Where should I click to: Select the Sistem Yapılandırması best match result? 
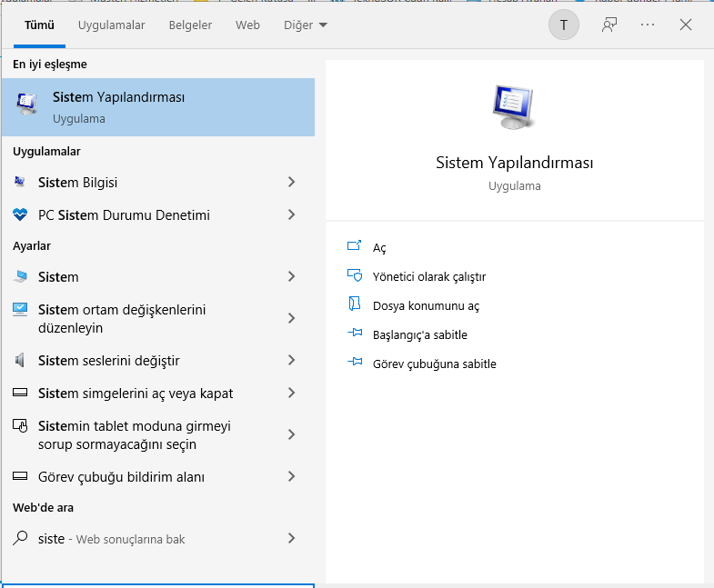pos(158,107)
